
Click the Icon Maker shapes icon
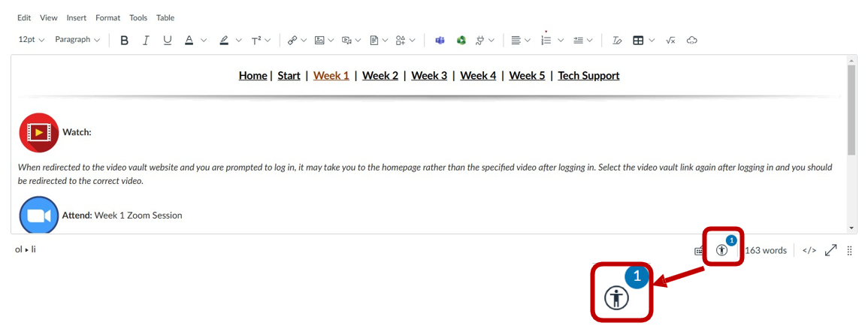pyautogui.click(x=401, y=41)
